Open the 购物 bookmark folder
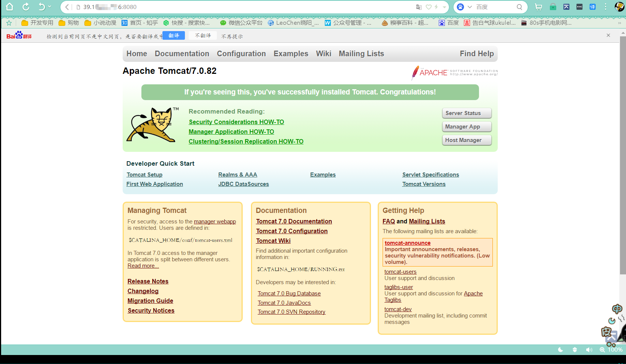Viewport: 626px width, 364px height. click(x=69, y=23)
